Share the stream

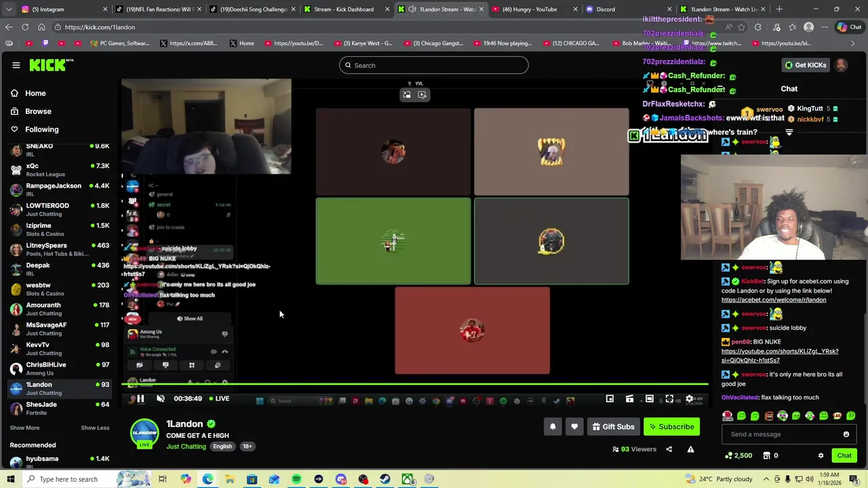coord(669,449)
